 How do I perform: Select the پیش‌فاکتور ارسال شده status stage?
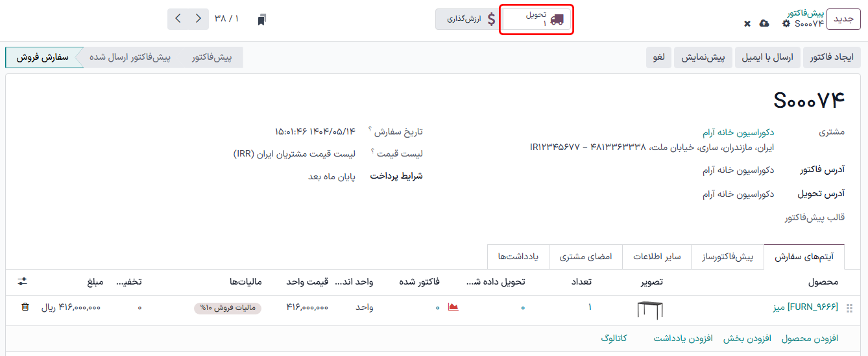130,57
